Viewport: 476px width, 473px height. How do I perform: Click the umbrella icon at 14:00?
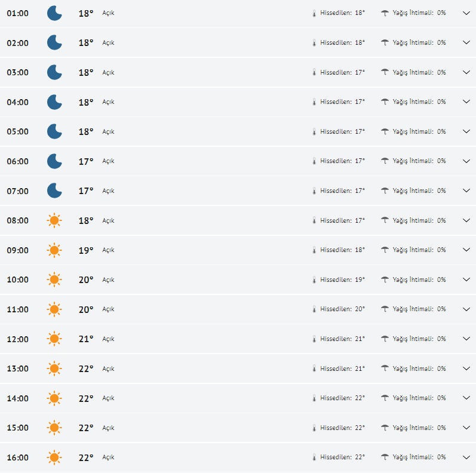[385, 398]
